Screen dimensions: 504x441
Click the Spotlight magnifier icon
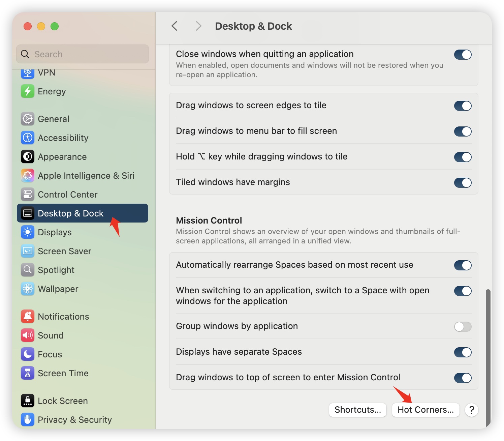[x=28, y=270]
